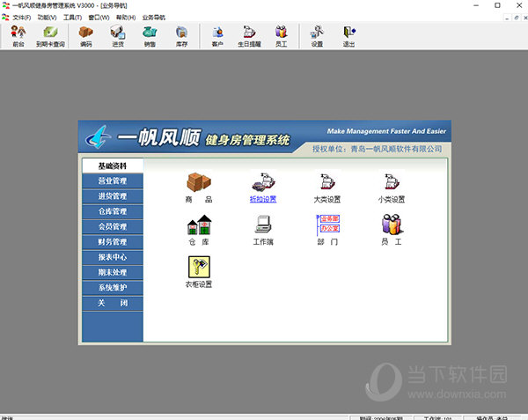The image size is (528, 420).
Task: Minimize the inner 业务导航 child window
Action: tap(507, 18)
